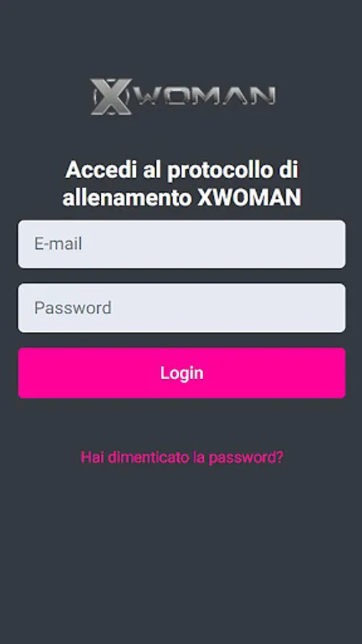Viewport: 362px width, 644px height.
Task: Click the word 'Accedi' in the heading
Action: 102,170
